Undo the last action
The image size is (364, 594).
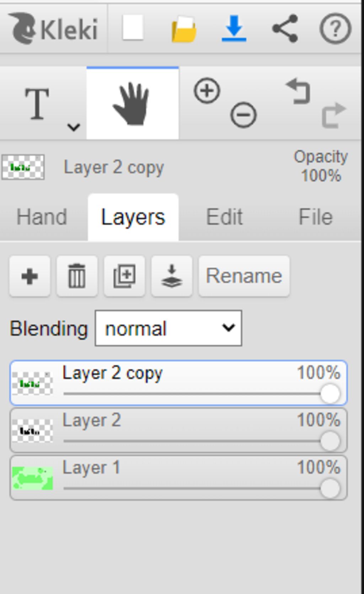pyautogui.click(x=298, y=91)
